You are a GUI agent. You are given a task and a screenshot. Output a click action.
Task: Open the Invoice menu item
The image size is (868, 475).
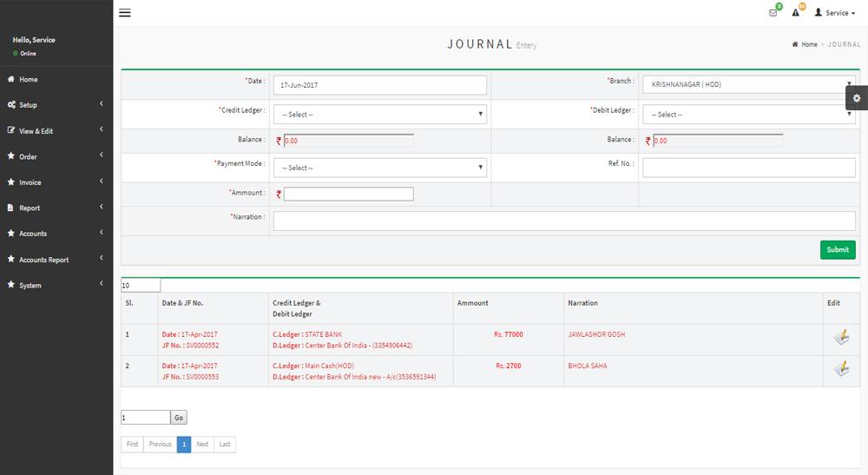tap(56, 182)
